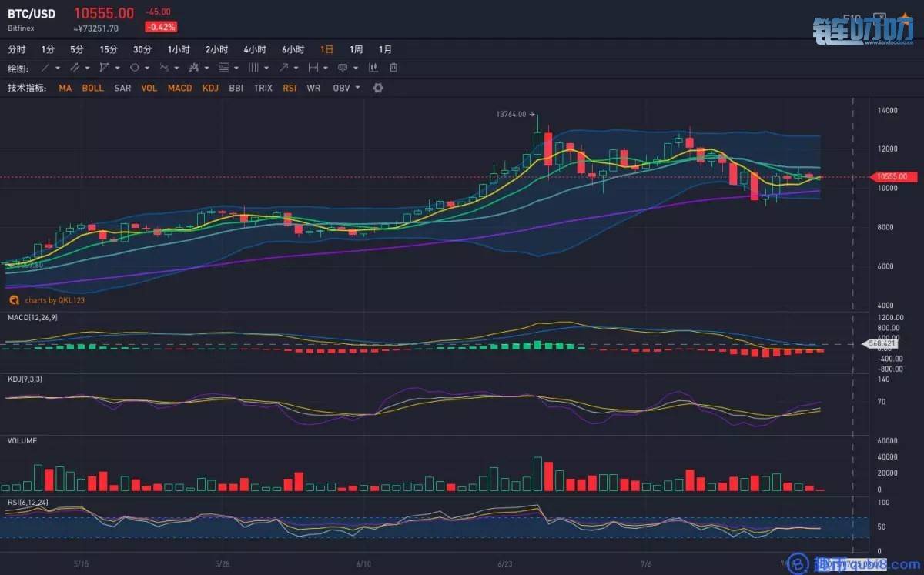Click the QKL123 logo icon on the chart
924x575 pixels.
[x=14, y=300]
